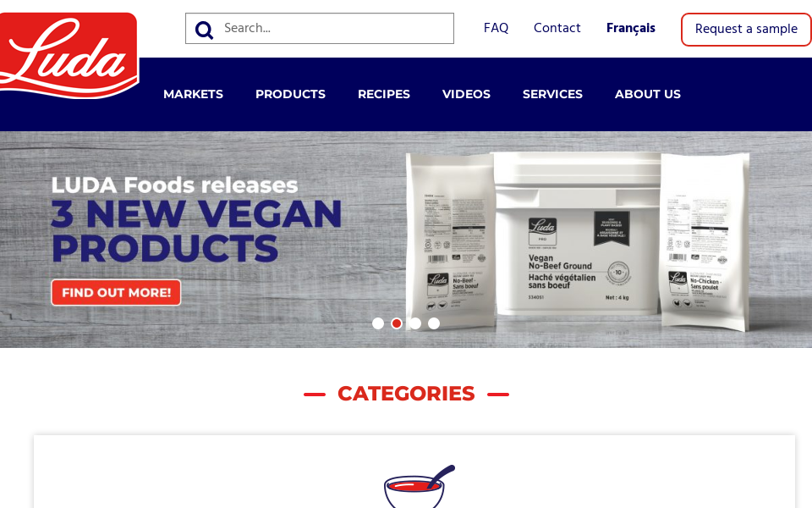The image size is (812, 508).
Task: Click the soup bowl category icon
Action: point(419,486)
